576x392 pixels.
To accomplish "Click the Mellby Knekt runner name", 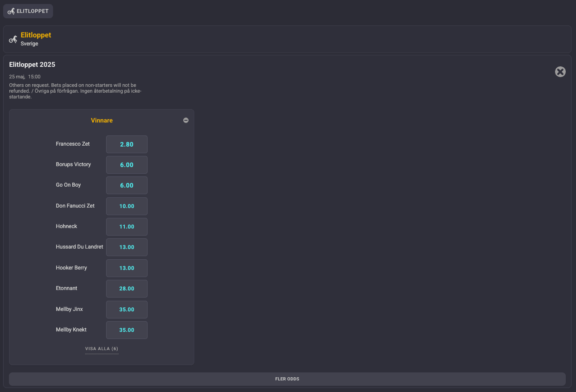I will [71, 330].
